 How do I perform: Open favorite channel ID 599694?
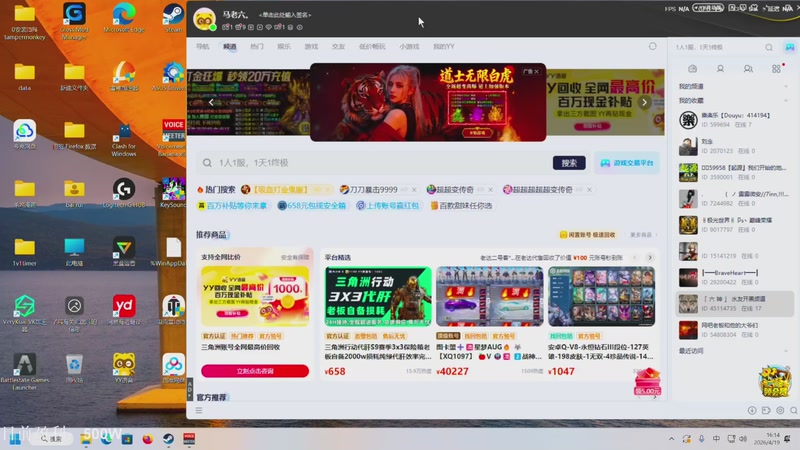(x=735, y=120)
